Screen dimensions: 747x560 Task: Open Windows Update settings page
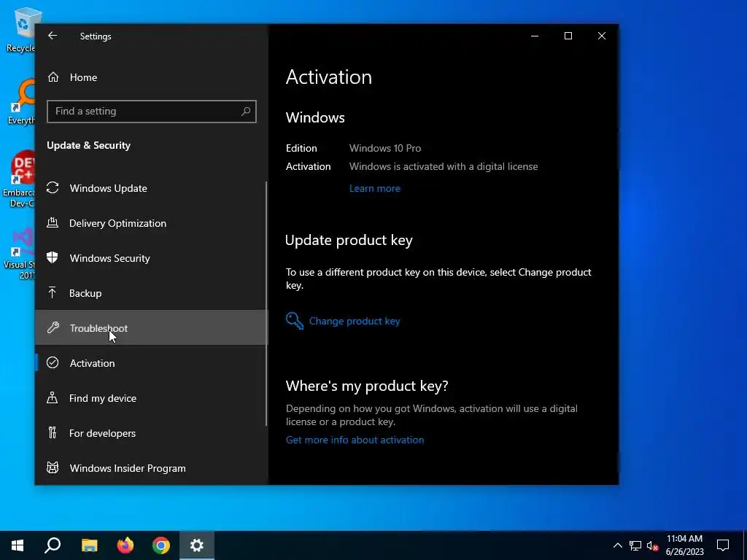coord(152,188)
